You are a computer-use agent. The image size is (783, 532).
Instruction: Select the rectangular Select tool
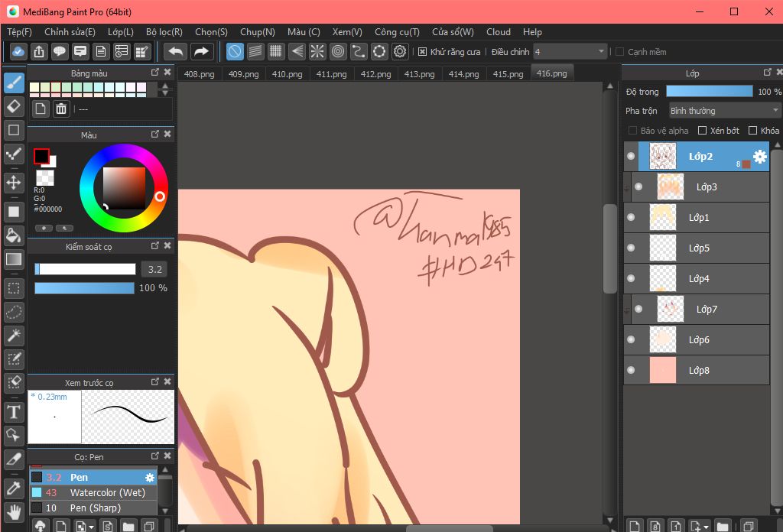click(14, 288)
